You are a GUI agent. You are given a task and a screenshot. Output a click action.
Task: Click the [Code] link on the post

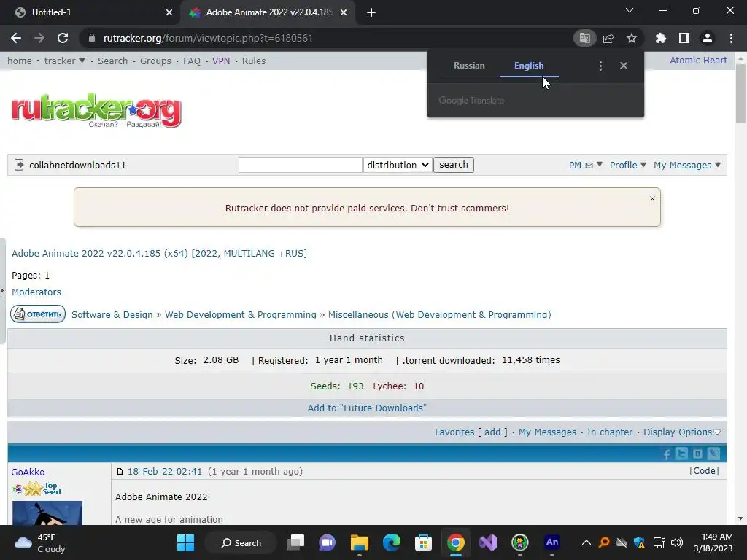(704, 470)
